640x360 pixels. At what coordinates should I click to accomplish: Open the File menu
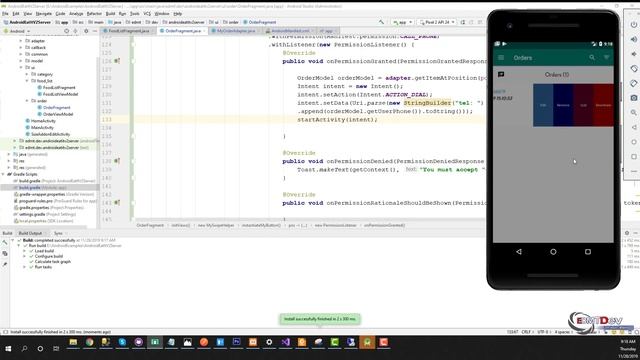coord(5,13)
